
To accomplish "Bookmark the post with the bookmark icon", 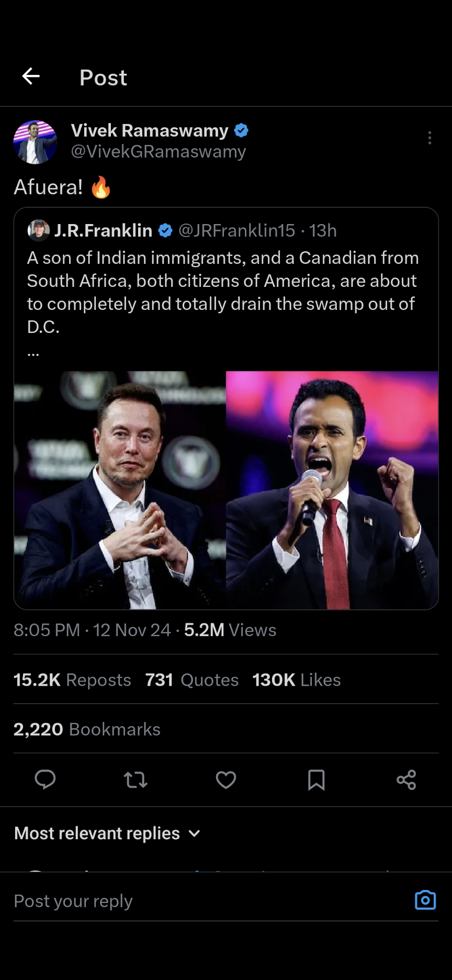I will (x=317, y=780).
